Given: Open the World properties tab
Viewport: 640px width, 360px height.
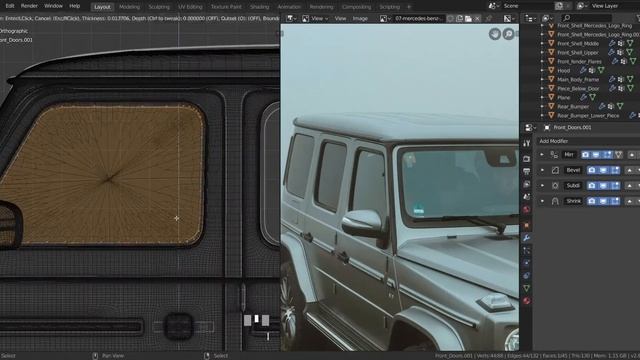Looking at the screenshot, I should 527,209.
